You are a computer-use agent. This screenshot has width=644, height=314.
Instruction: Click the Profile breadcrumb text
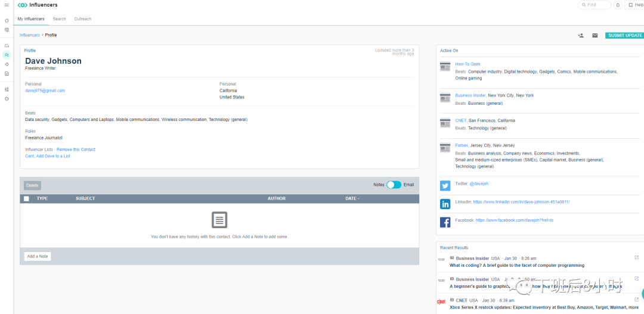51,35
